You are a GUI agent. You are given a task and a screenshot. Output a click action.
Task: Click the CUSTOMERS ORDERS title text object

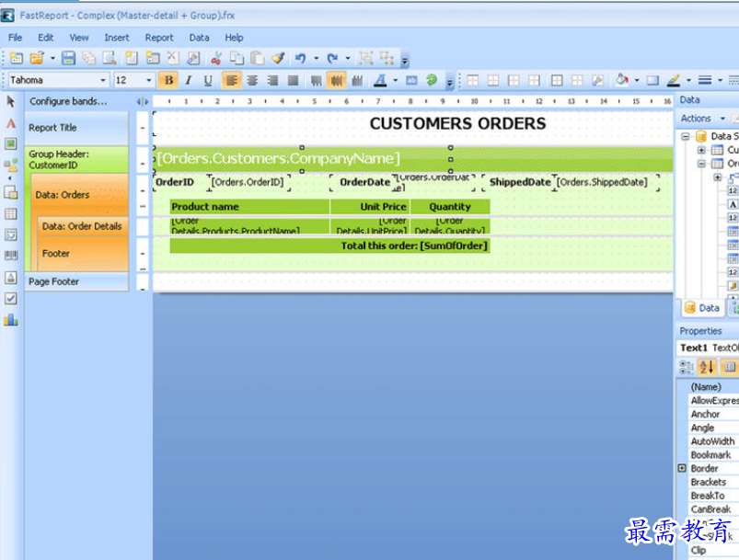(x=457, y=123)
